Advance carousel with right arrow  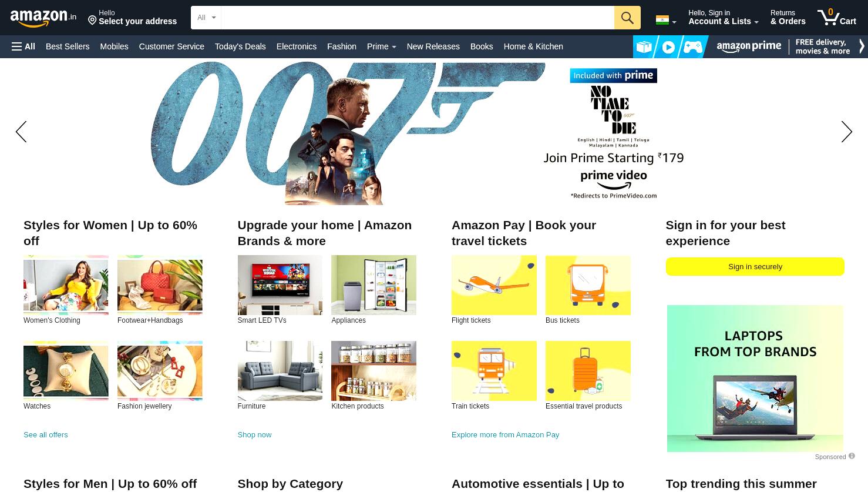846,132
